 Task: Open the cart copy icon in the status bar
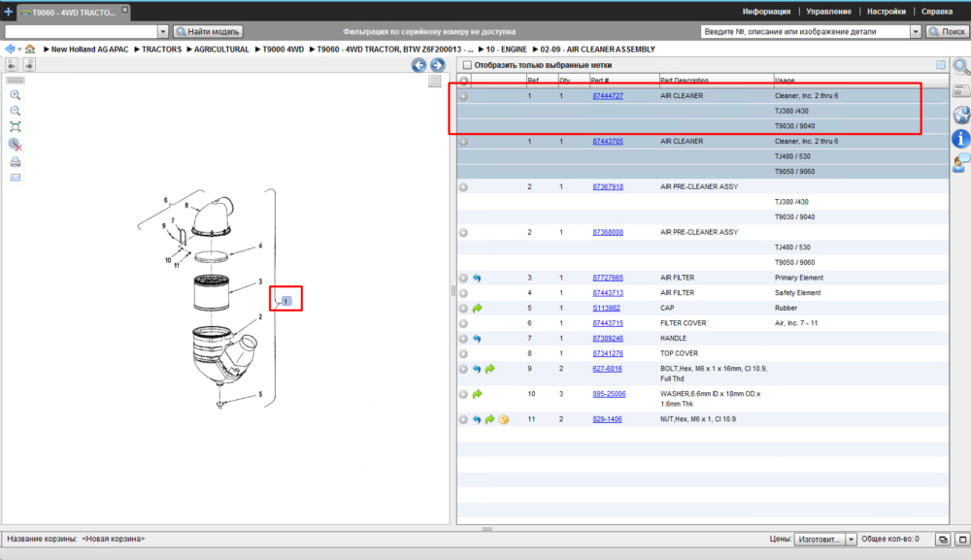click(943, 540)
